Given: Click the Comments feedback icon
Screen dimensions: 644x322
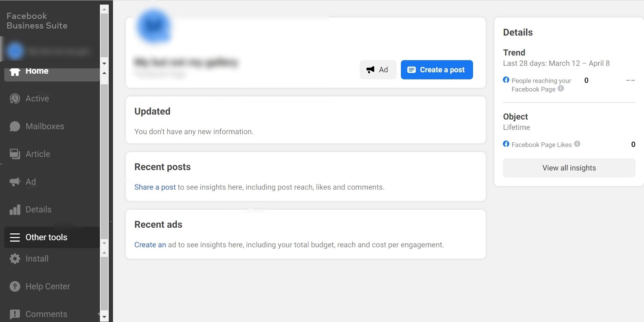Looking at the screenshot, I should pos(15,314).
